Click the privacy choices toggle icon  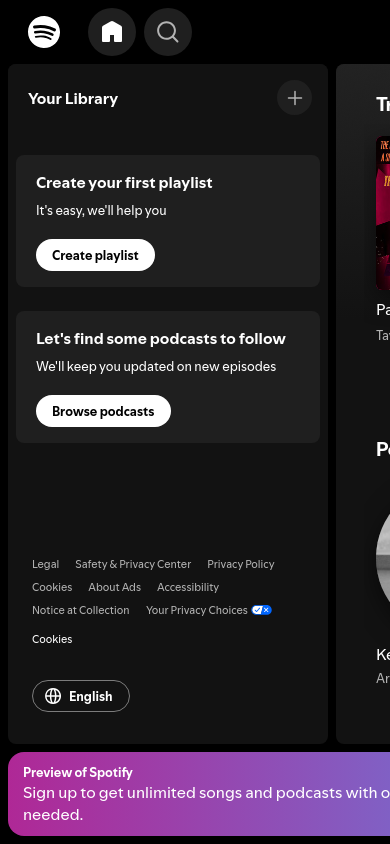[261, 610]
